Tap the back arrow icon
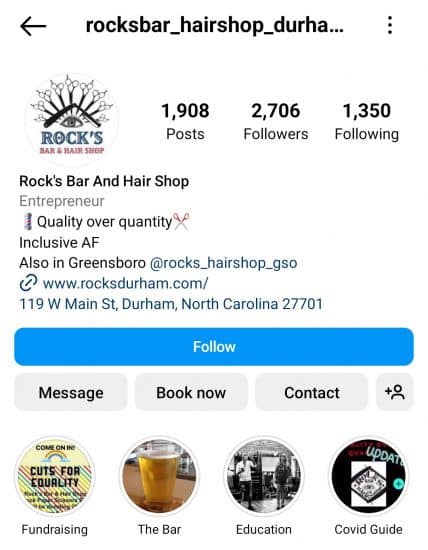428x550 pixels. (x=33, y=26)
